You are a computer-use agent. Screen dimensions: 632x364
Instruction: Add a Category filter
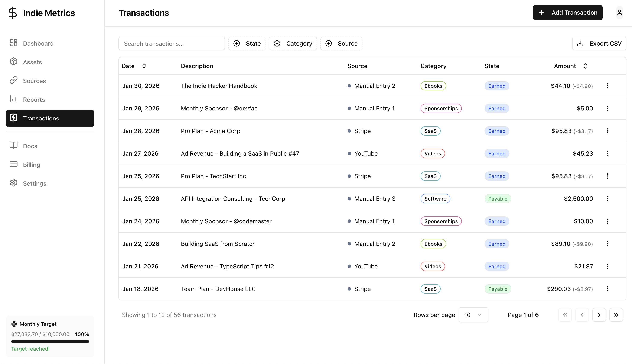293,43
